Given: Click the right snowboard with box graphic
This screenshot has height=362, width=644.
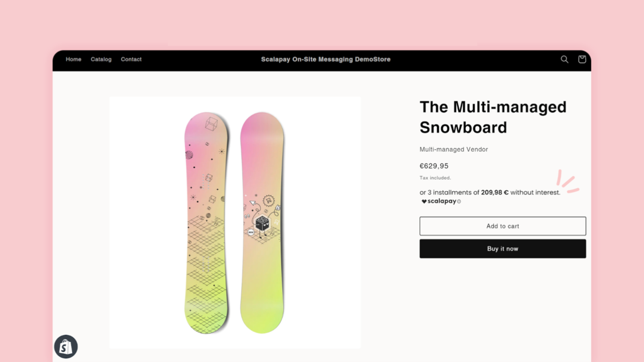Looking at the screenshot, I should point(262,222).
